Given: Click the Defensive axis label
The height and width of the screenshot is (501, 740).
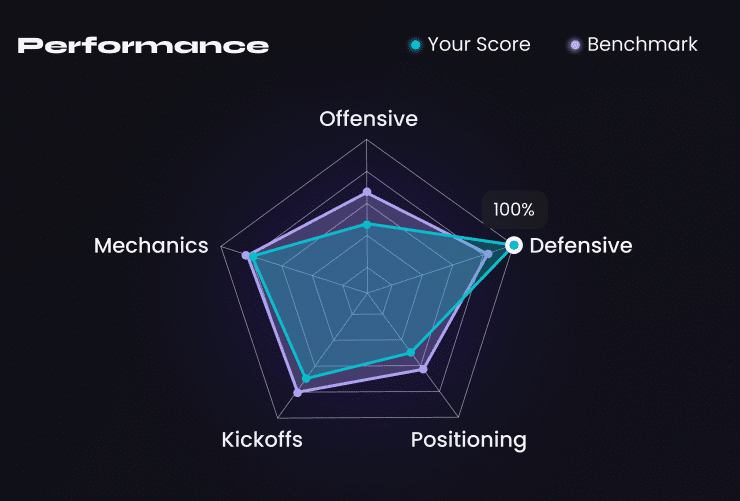Looking at the screenshot, I should tap(581, 246).
